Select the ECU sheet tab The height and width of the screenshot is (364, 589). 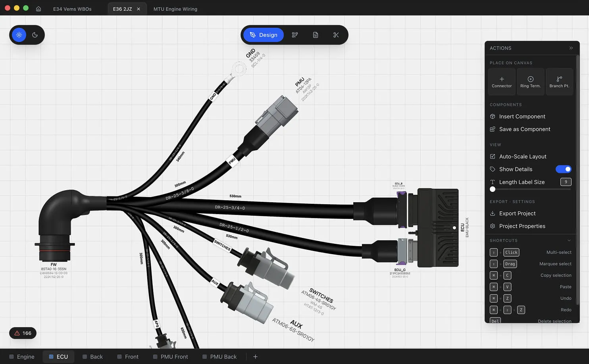tap(58, 357)
